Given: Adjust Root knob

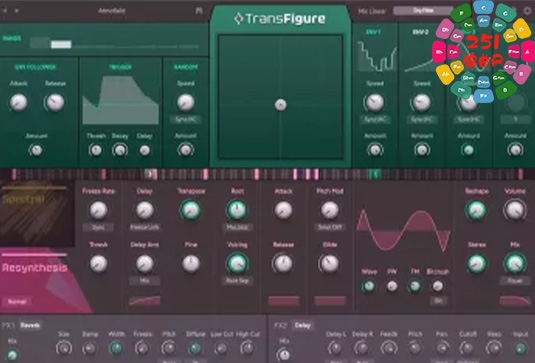Looking at the screenshot, I should tap(237, 210).
